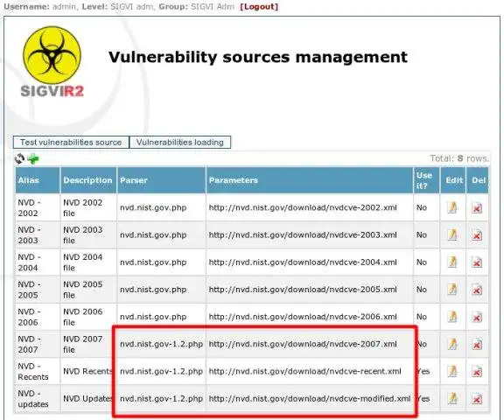The image size is (504, 420).
Task: Click the 'NVD 2002 file' description cell
Action: click(88, 208)
